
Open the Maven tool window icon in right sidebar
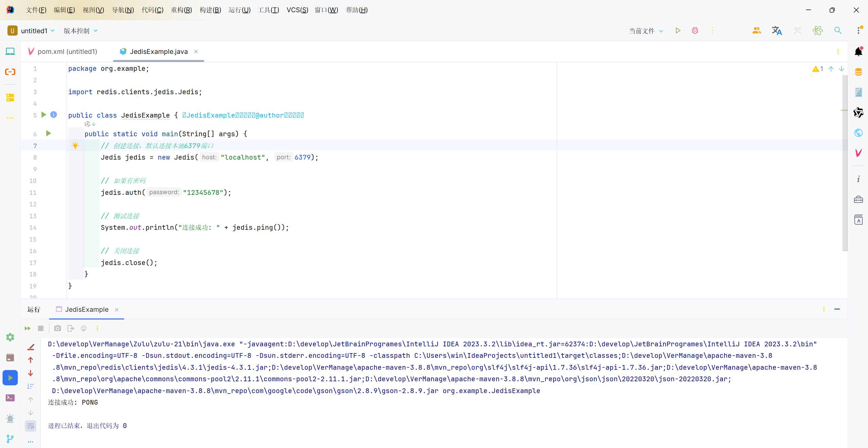click(859, 153)
